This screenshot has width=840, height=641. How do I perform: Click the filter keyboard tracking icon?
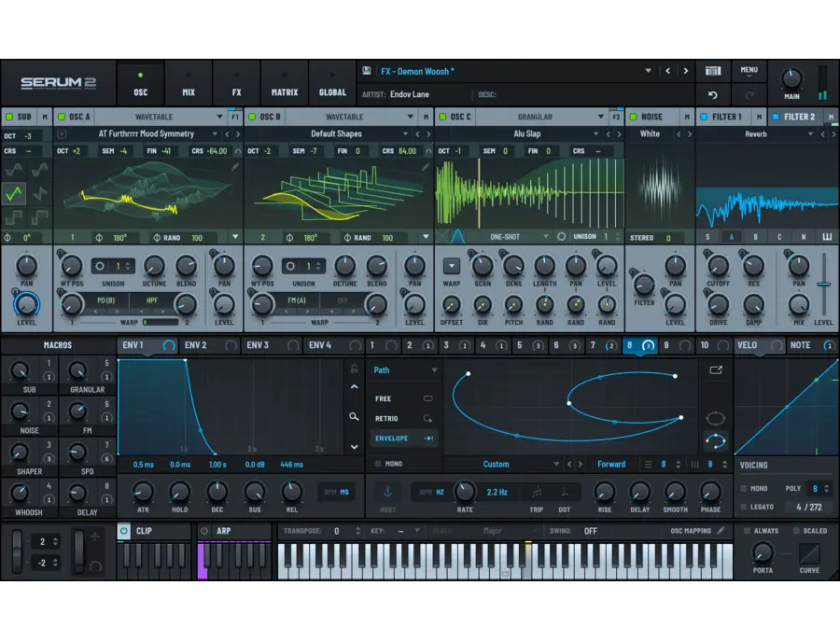click(827, 237)
